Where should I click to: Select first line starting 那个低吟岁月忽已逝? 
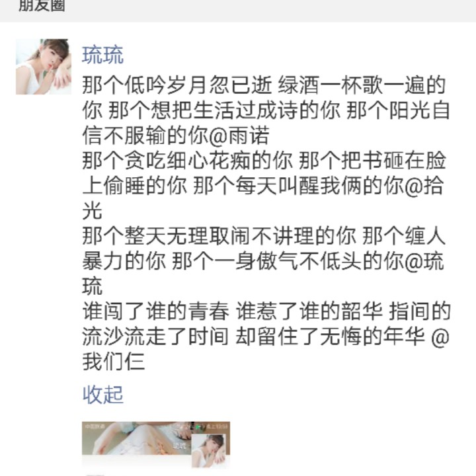(264, 85)
